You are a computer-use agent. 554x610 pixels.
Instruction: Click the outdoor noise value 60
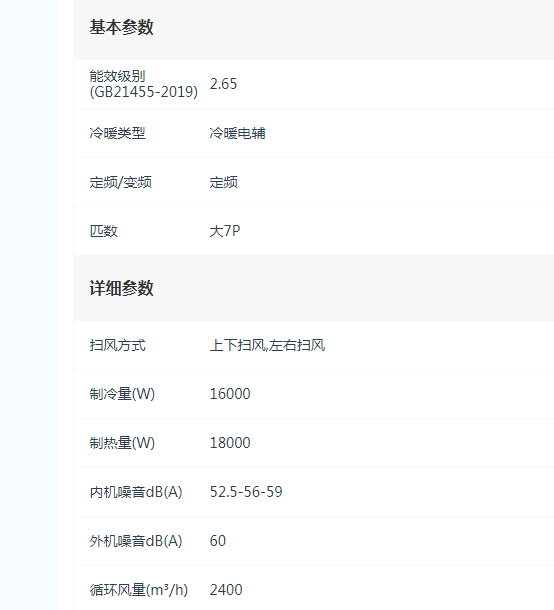click(x=217, y=541)
